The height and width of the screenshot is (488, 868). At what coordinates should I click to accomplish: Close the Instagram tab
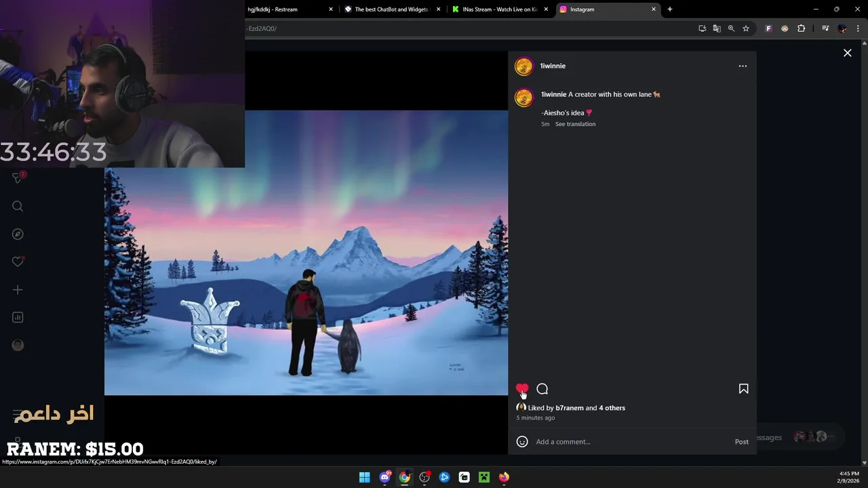(x=654, y=9)
